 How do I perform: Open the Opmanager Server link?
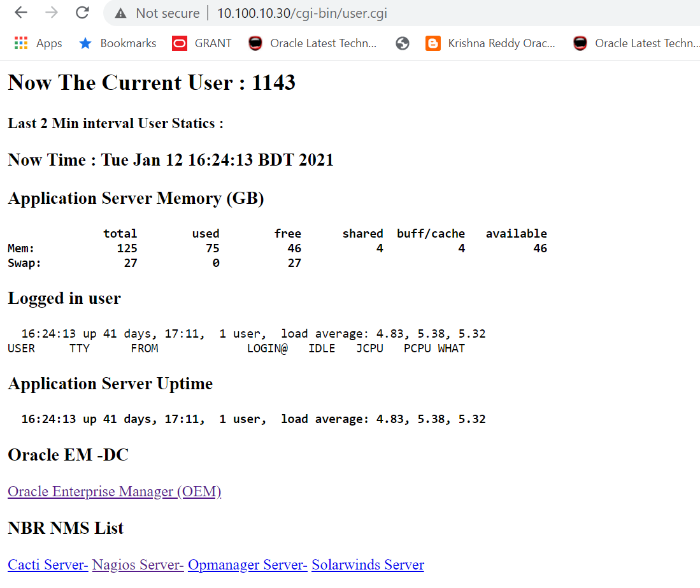coord(248,565)
